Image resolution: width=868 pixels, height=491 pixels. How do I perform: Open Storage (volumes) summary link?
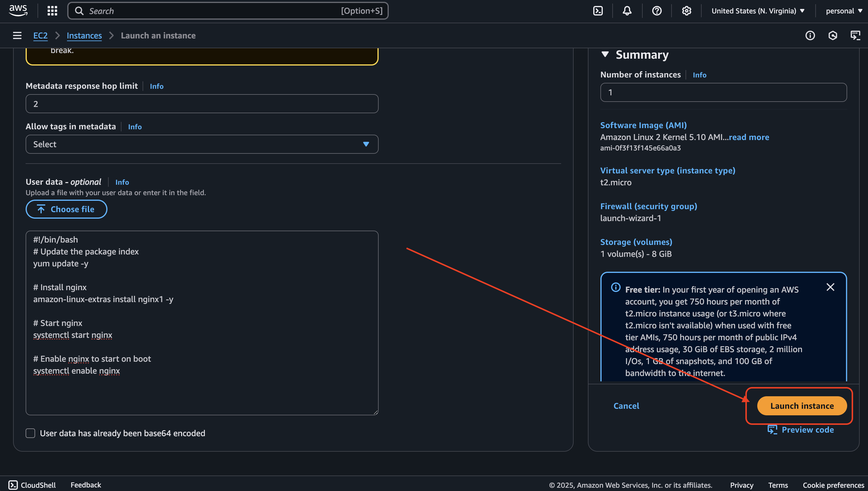click(636, 242)
